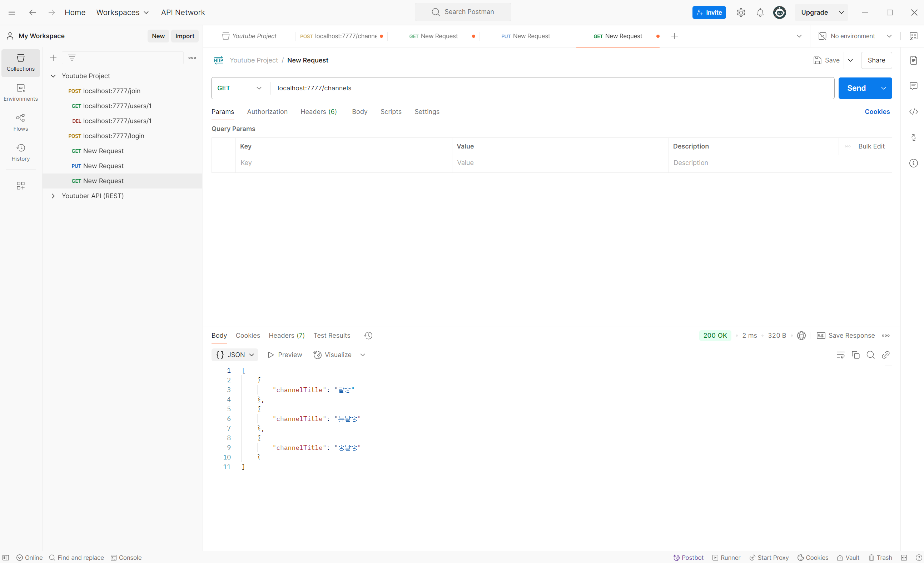Click the response link icon
The height and width of the screenshot is (563, 924).
(x=885, y=355)
